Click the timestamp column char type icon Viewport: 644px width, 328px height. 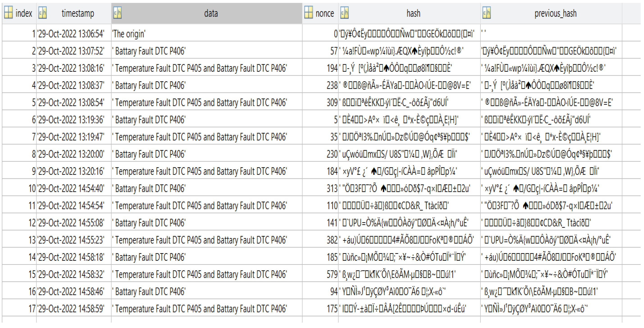pyautogui.click(x=42, y=12)
